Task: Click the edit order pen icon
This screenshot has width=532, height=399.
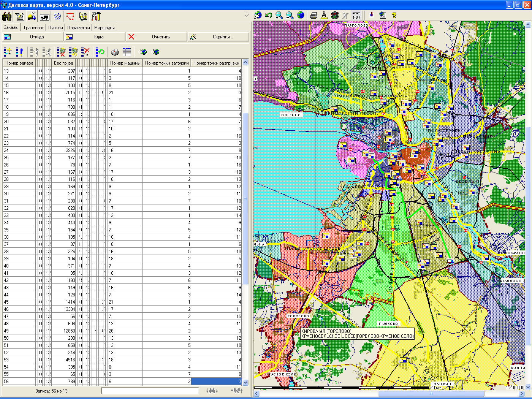Action: (x=19, y=52)
